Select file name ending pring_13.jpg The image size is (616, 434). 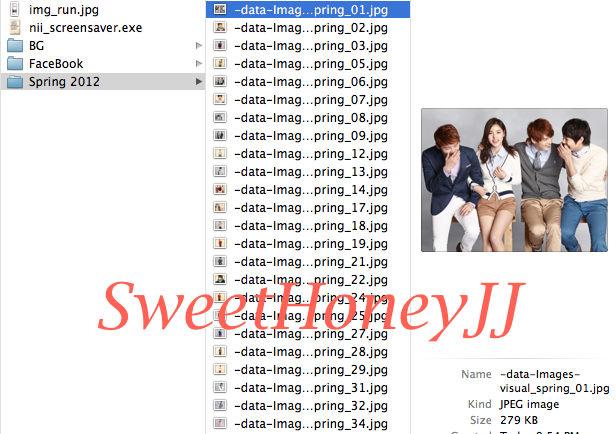coord(311,172)
